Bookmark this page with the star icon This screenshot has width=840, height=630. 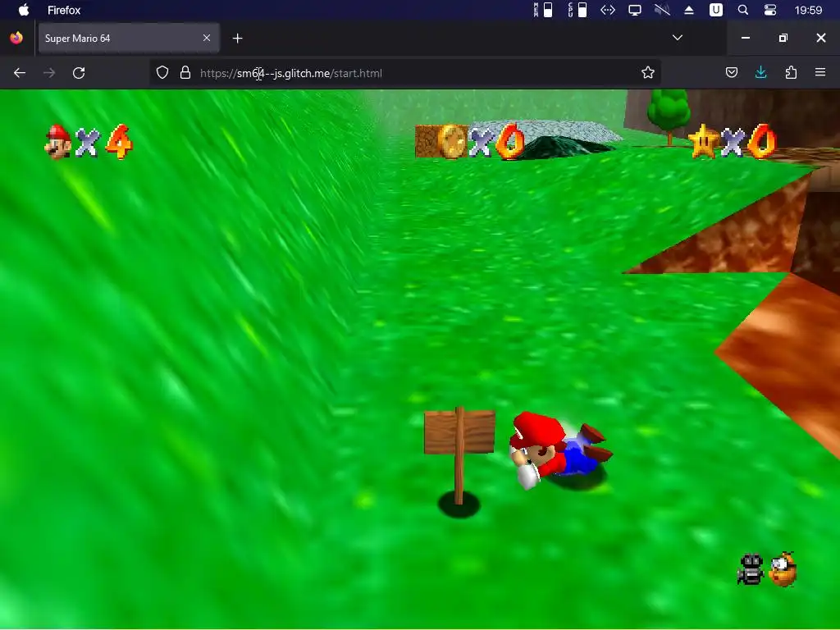pos(648,73)
